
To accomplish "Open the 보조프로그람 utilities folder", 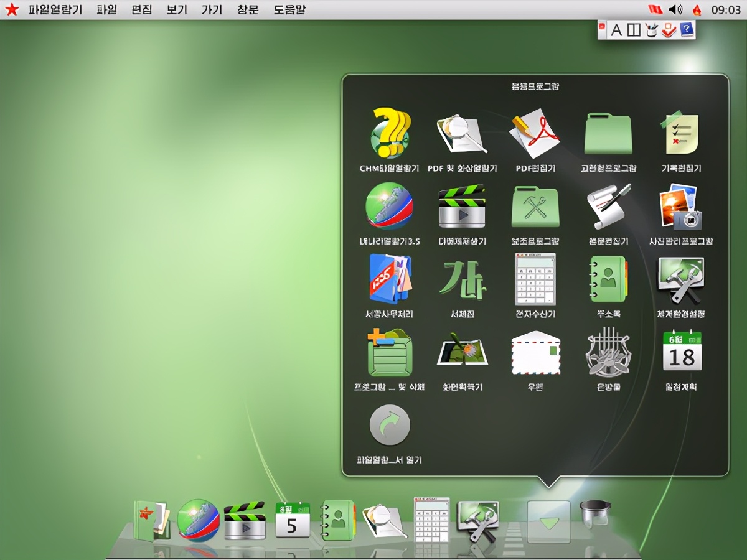I will coord(535,207).
